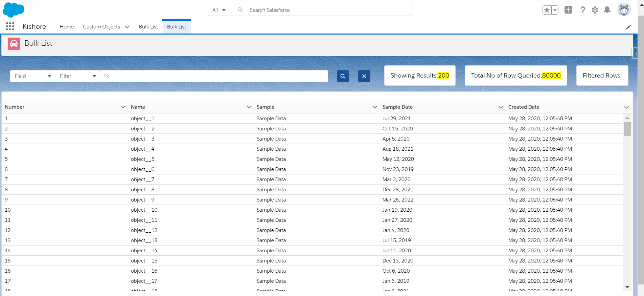Click the Sample column header
The width and height of the screenshot is (644, 296).
(x=266, y=107)
